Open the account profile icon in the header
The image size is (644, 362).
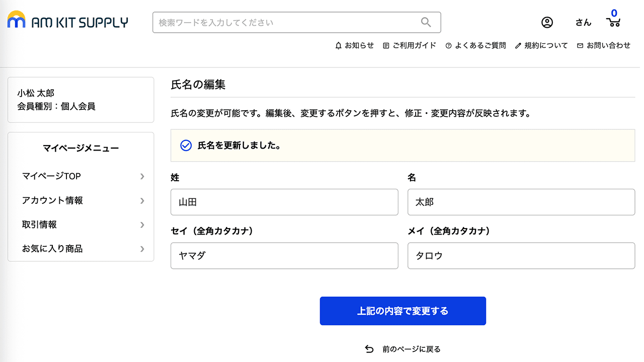tap(547, 22)
